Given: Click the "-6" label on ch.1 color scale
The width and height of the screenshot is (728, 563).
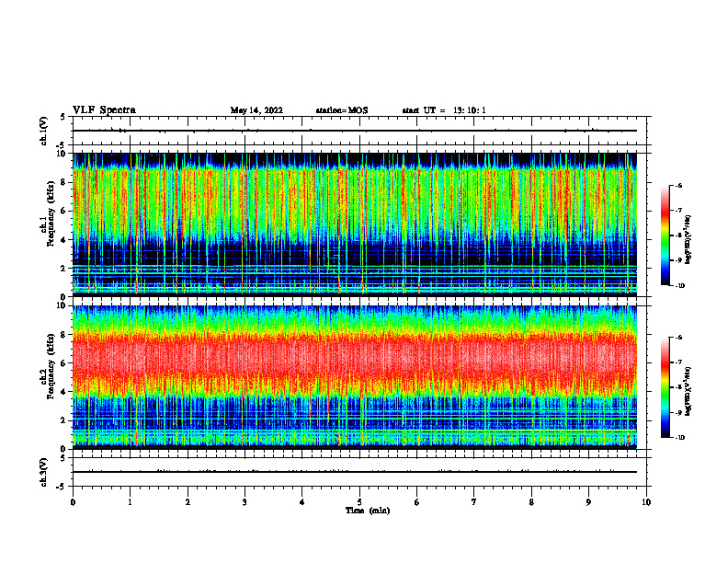Looking at the screenshot, I should (x=678, y=185).
